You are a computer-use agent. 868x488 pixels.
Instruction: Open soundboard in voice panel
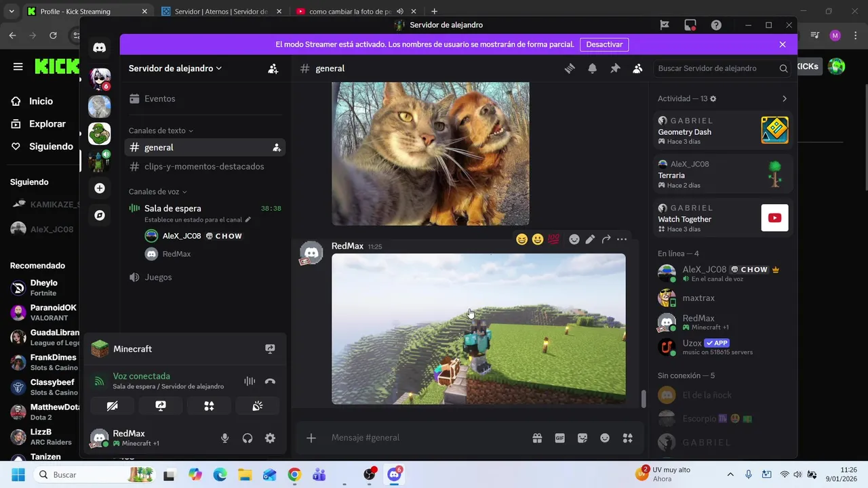(257, 406)
